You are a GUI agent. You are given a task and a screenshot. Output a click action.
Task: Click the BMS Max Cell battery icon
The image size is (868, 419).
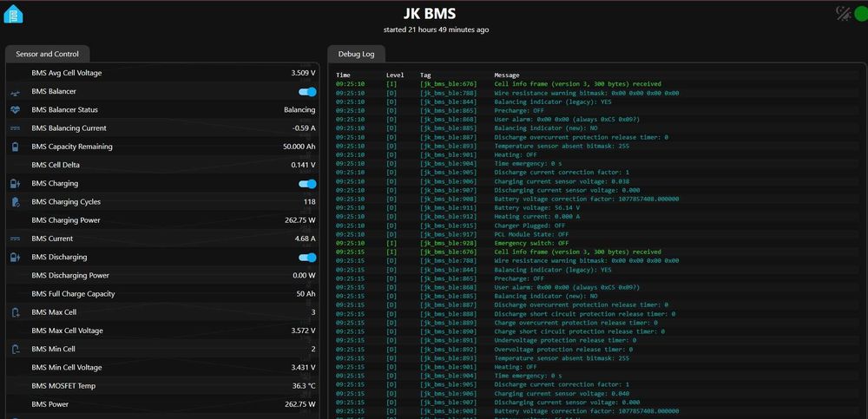click(x=16, y=312)
